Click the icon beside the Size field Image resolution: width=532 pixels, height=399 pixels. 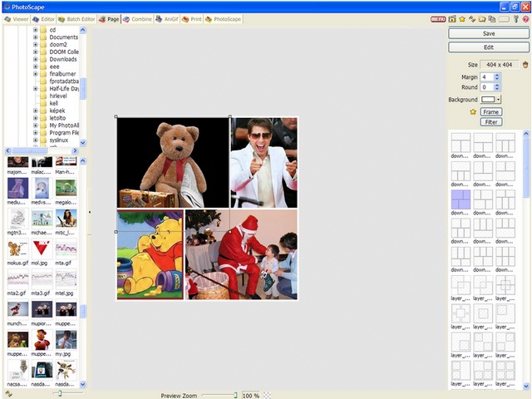pos(525,65)
